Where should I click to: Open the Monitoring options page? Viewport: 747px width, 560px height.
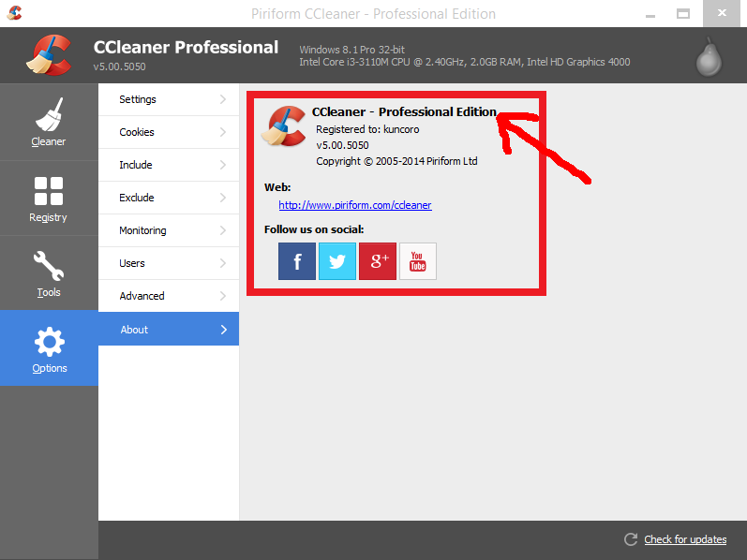pyautogui.click(x=169, y=230)
